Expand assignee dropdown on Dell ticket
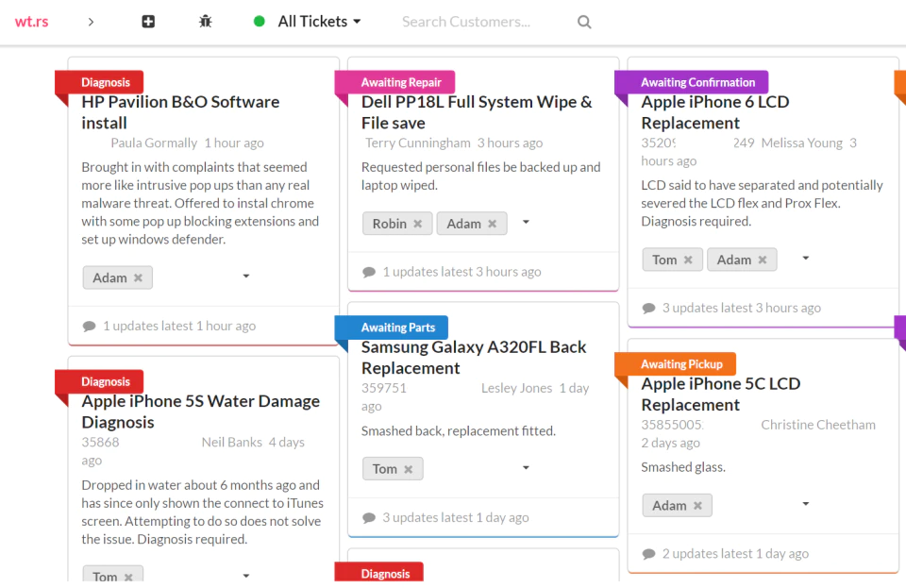The image size is (906, 588). [526, 222]
